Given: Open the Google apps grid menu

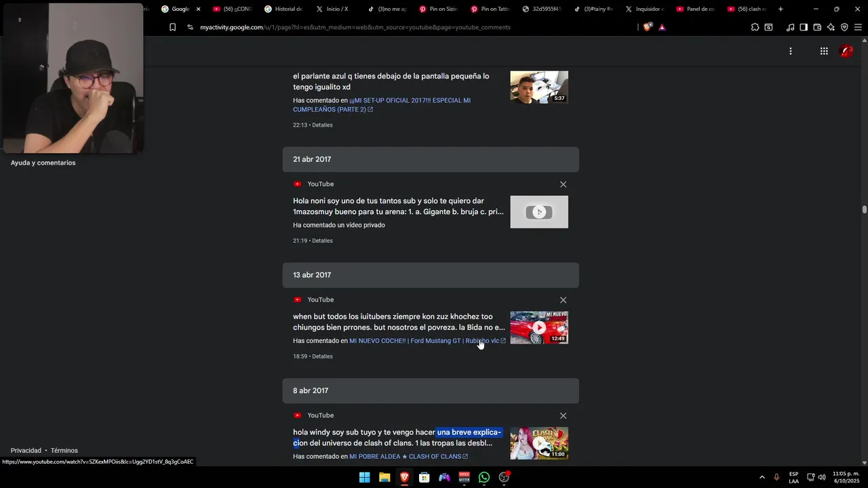Looking at the screenshot, I should click(824, 51).
